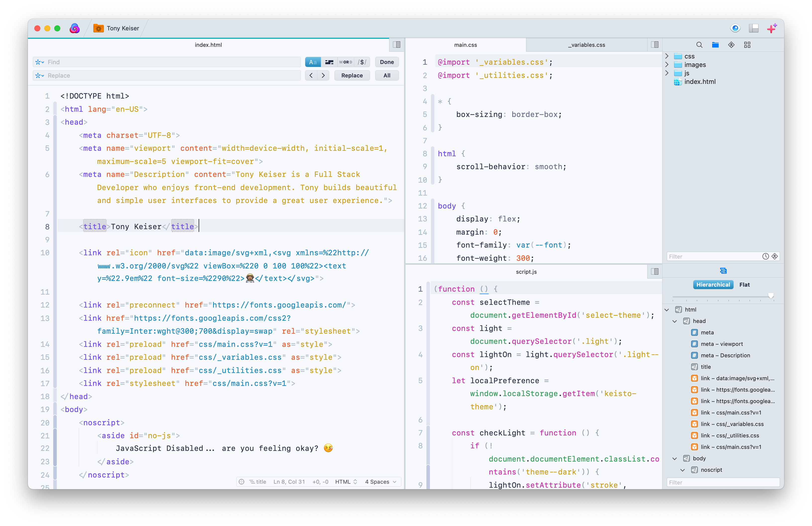812x526 pixels.
Task: Click recent files clock icon in filter
Action: 765,257
